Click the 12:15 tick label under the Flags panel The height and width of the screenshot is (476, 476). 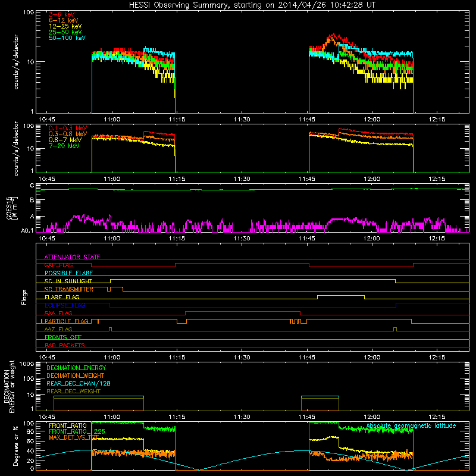437,358
